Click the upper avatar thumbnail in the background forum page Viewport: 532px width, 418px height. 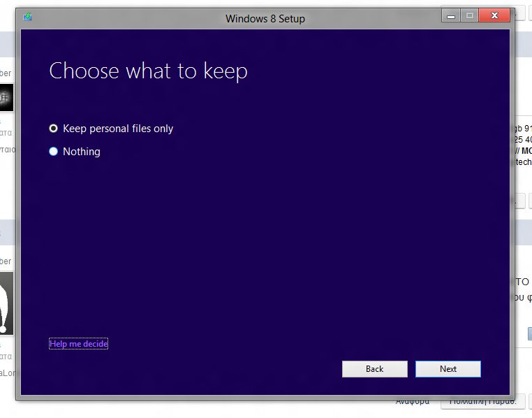pyautogui.click(x=7, y=97)
